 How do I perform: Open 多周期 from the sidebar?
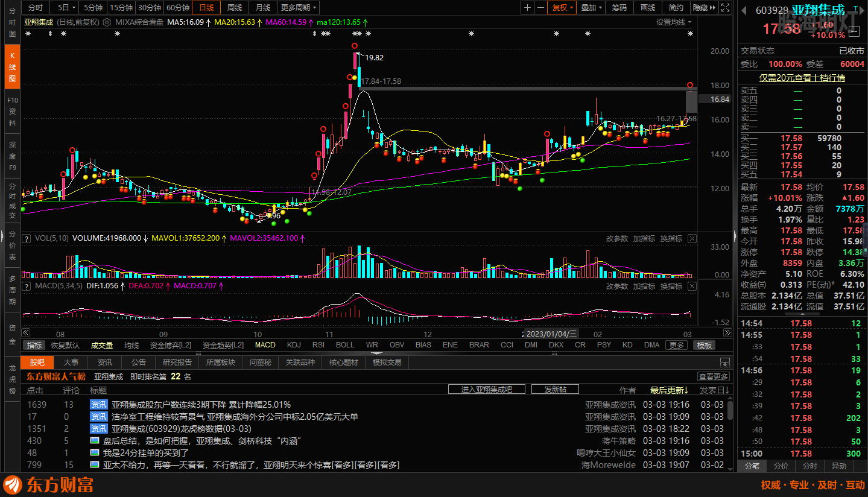(12, 290)
